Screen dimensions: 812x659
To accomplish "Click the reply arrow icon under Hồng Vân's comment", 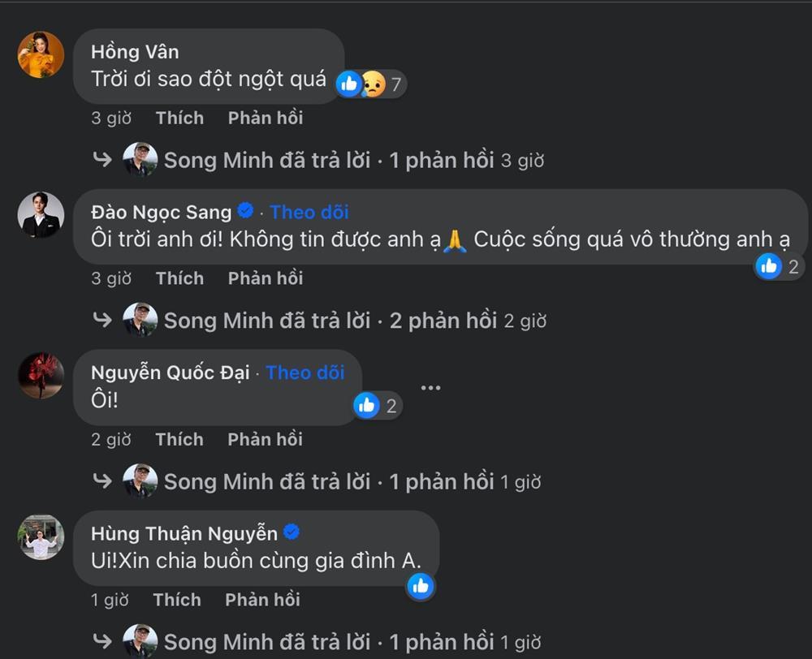I will point(102,159).
